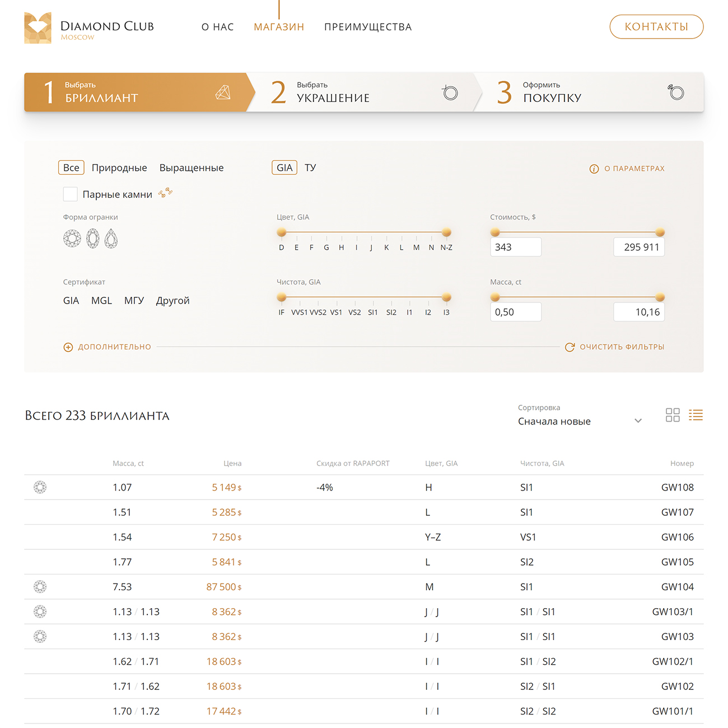Click the maximum price field 295 911
This screenshot has width=728, height=728.
coord(639,247)
